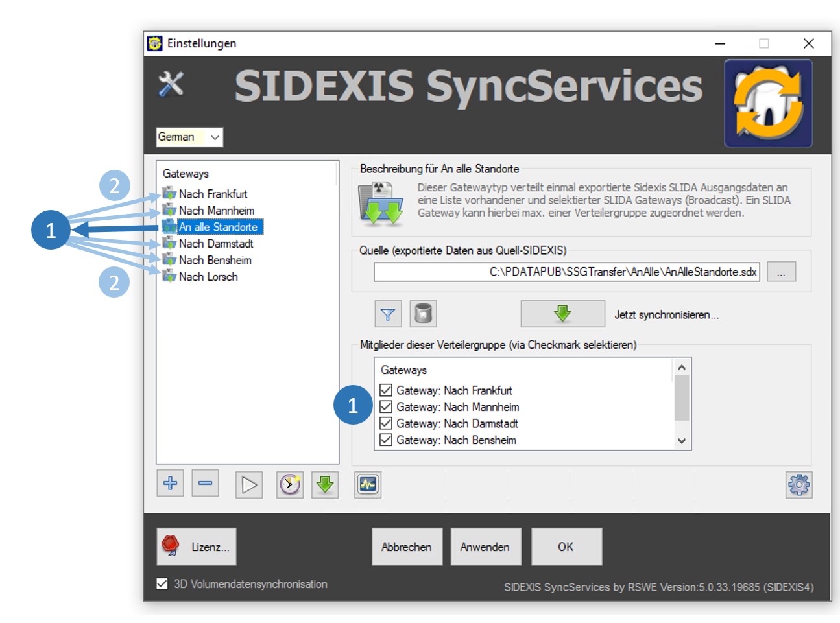
Task: Click the trash bin icon
Action: pos(423,314)
